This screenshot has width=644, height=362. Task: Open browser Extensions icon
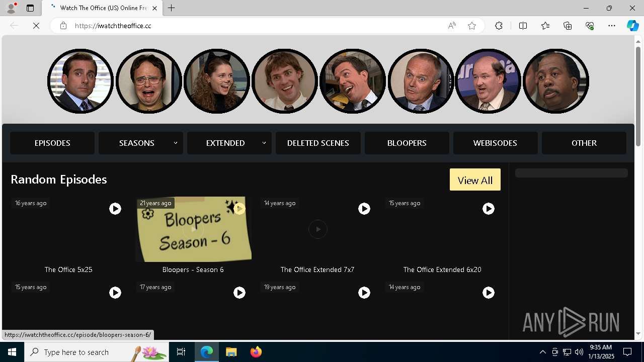[499, 26]
